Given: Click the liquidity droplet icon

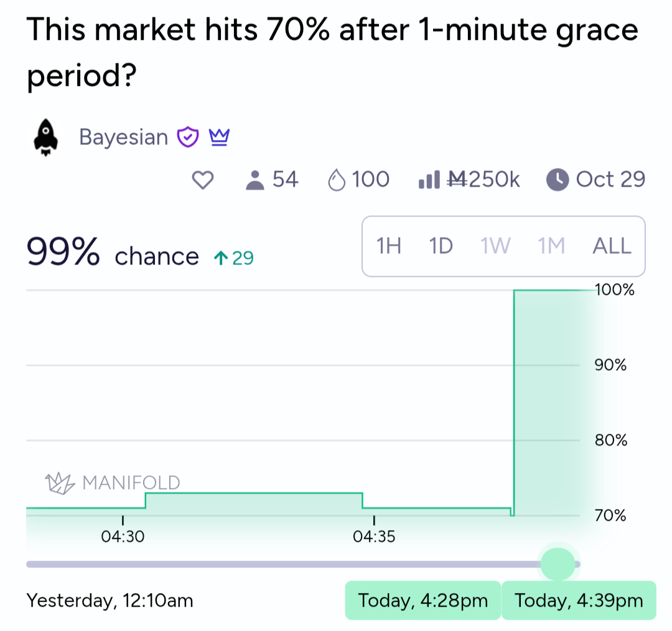Looking at the screenshot, I should click(x=336, y=180).
